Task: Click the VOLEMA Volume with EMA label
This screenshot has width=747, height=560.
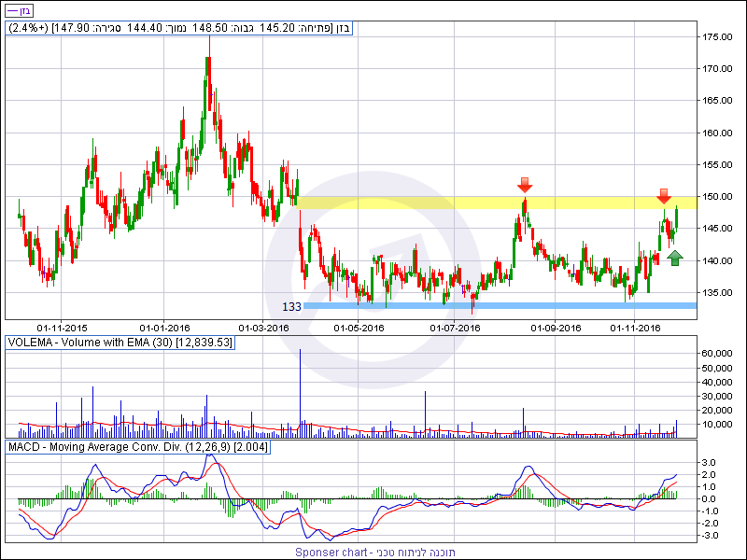Action: coord(120,343)
